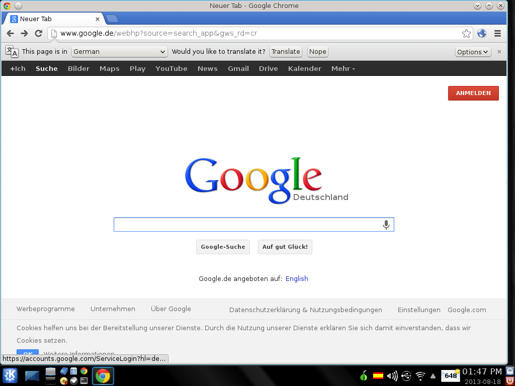Open the Werbeprogramme footer link
The height and width of the screenshot is (386, 515).
pyautogui.click(x=46, y=309)
